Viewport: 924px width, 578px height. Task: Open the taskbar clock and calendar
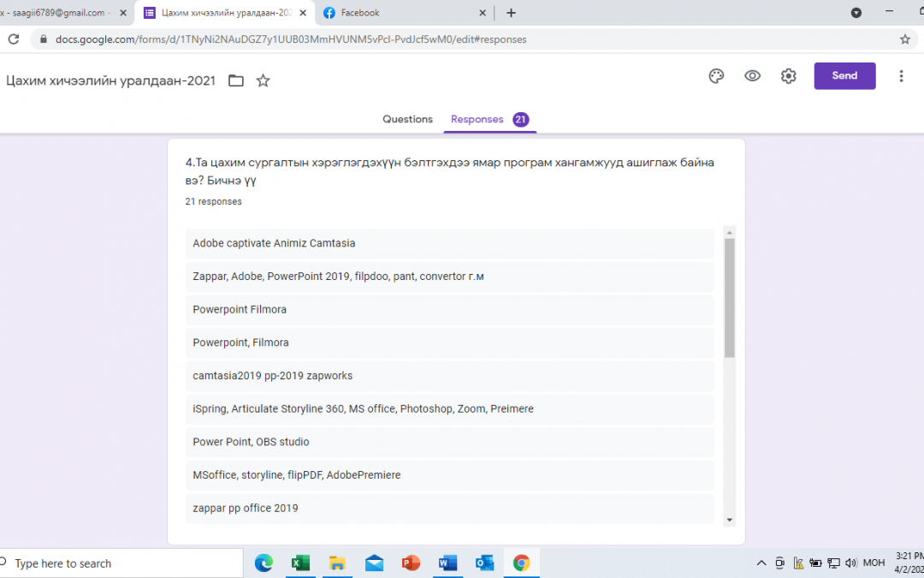coord(909,563)
